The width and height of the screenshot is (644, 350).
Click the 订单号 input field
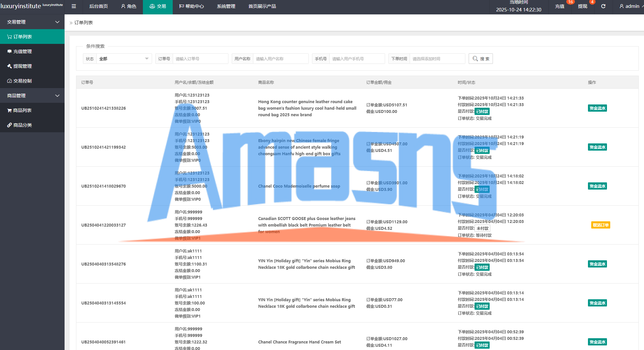[200, 59]
